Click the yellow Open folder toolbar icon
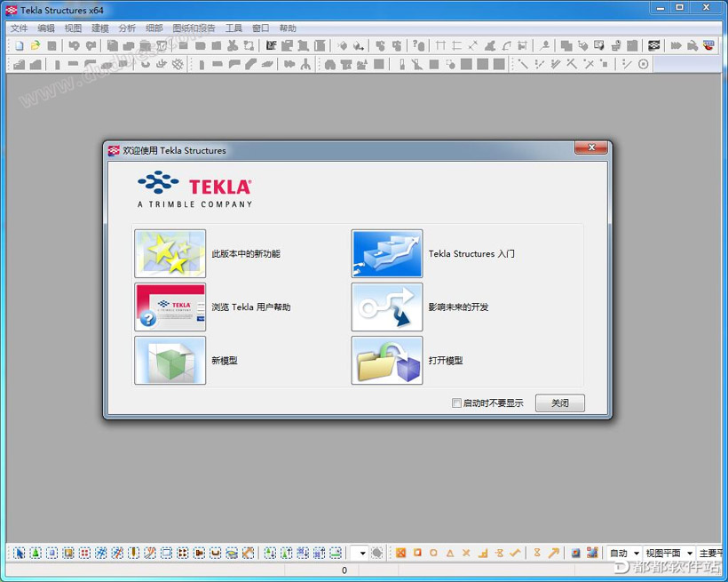 pyautogui.click(x=36, y=45)
